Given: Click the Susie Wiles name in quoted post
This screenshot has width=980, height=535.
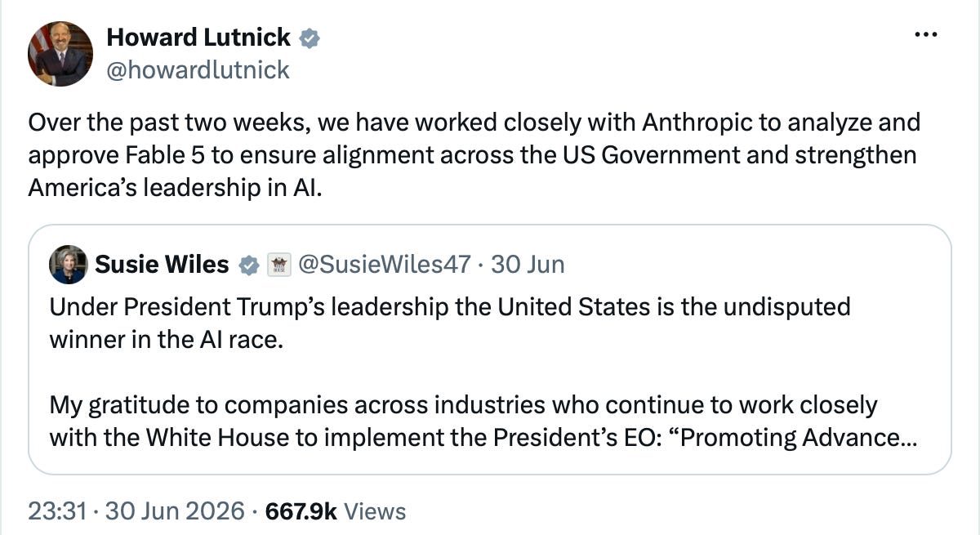Looking at the screenshot, I should pyautogui.click(x=162, y=265).
